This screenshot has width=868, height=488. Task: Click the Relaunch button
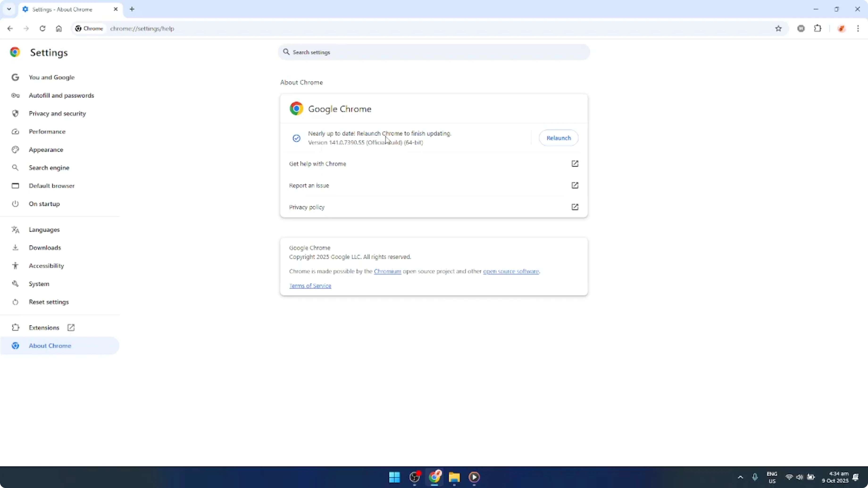(x=558, y=138)
